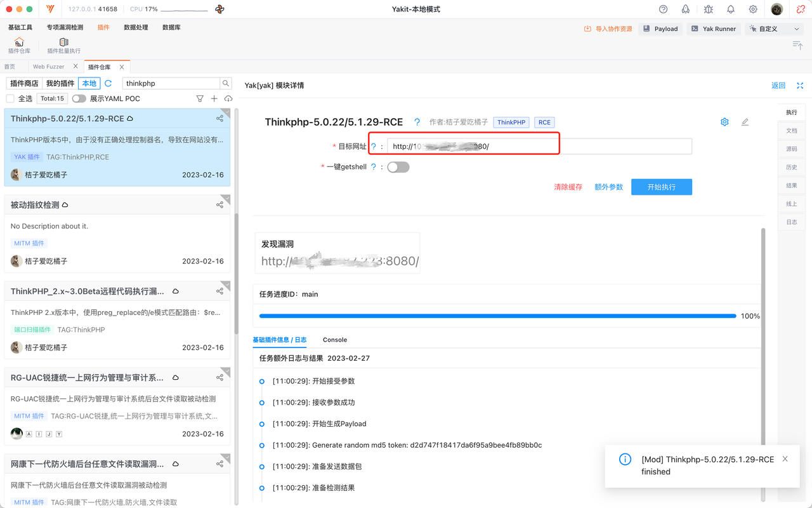The image size is (812, 508).
Task: Share the RG-UAC锐捷 plugin card
Action: (x=219, y=378)
